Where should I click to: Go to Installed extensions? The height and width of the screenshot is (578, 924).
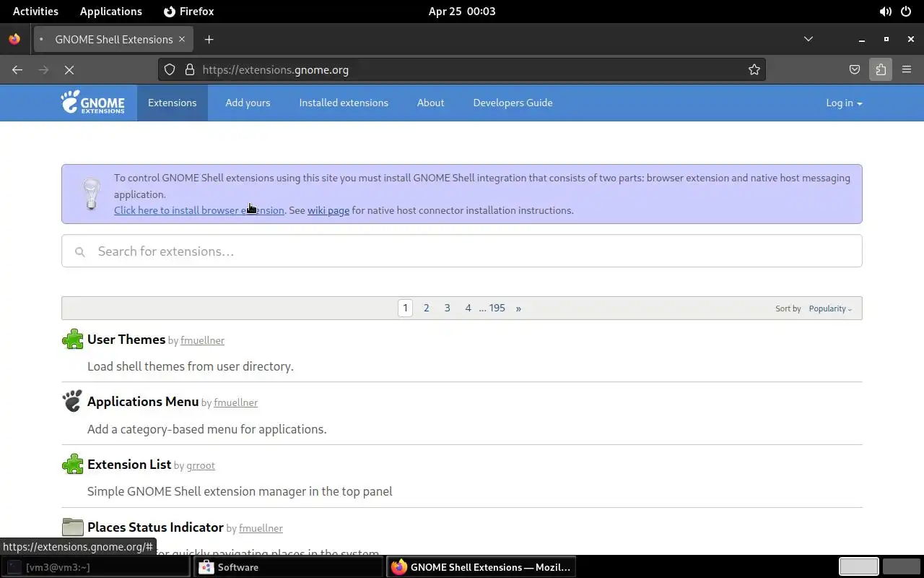click(x=344, y=103)
